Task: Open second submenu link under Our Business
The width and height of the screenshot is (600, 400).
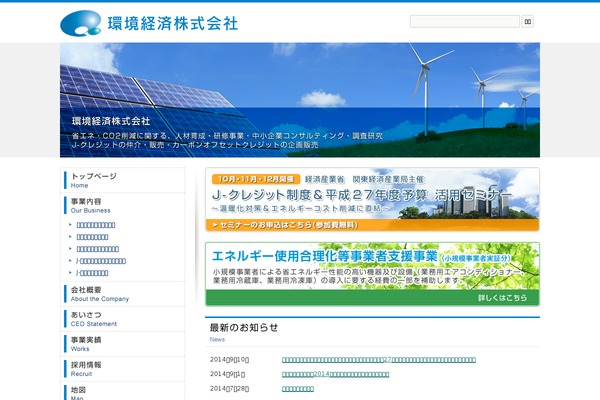Action: point(92,237)
